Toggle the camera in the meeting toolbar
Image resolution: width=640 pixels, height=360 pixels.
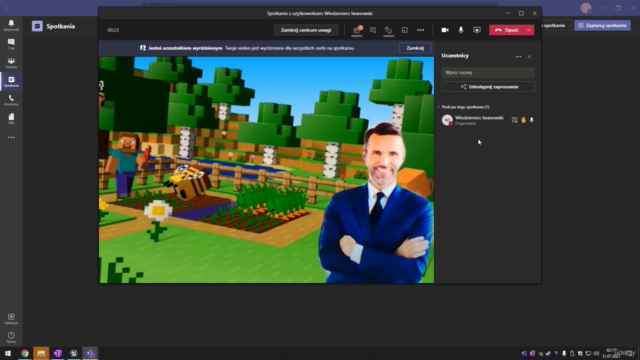tap(445, 30)
